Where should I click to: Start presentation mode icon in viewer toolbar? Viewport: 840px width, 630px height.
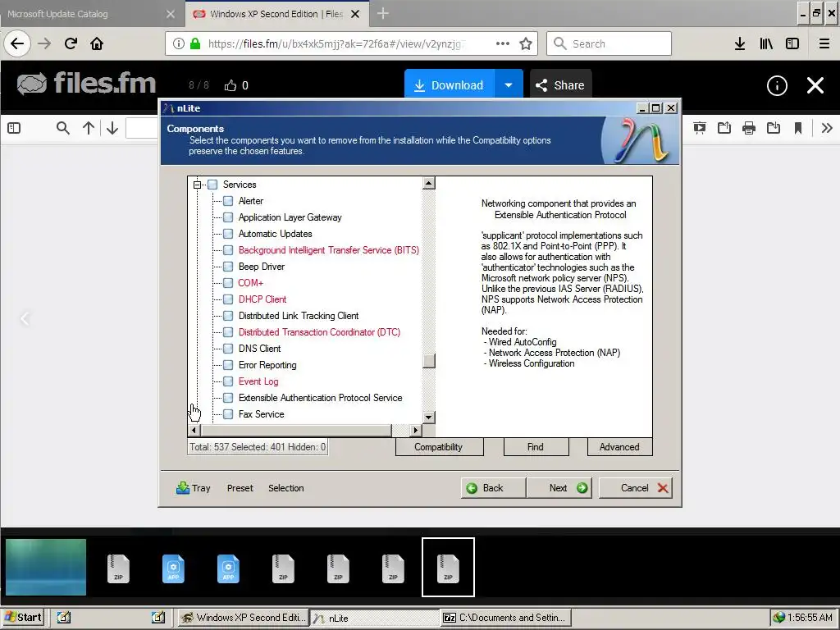pyautogui.click(x=699, y=128)
